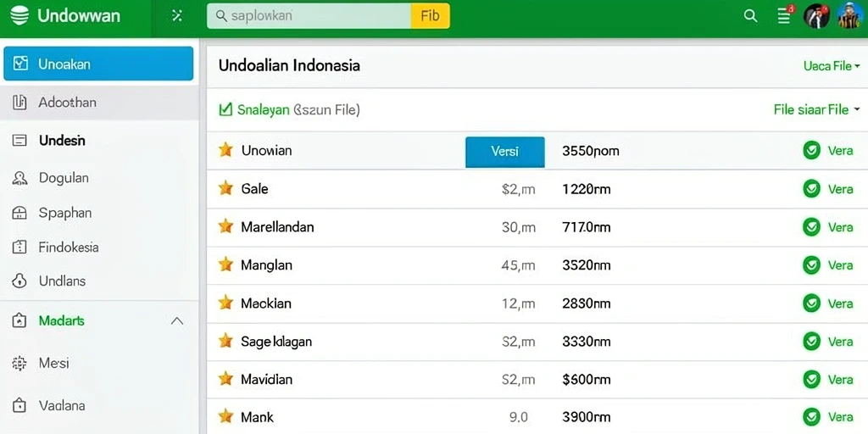Click the Mank row name
868x434 pixels.
pyautogui.click(x=258, y=417)
